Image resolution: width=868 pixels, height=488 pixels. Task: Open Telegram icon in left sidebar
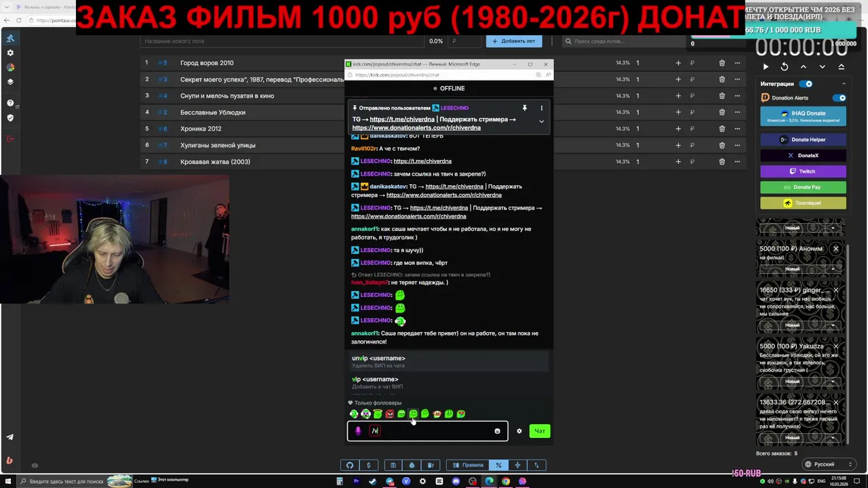coord(9,437)
